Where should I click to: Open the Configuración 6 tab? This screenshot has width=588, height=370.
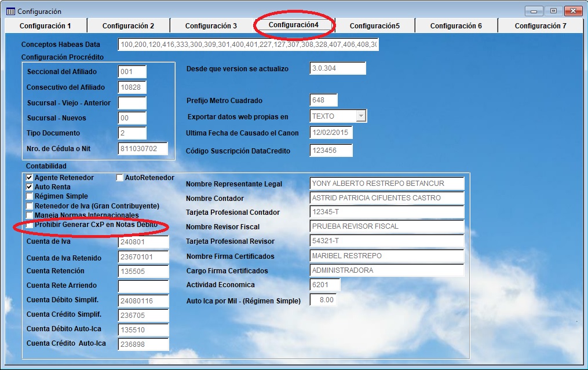click(x=456, y=26)
